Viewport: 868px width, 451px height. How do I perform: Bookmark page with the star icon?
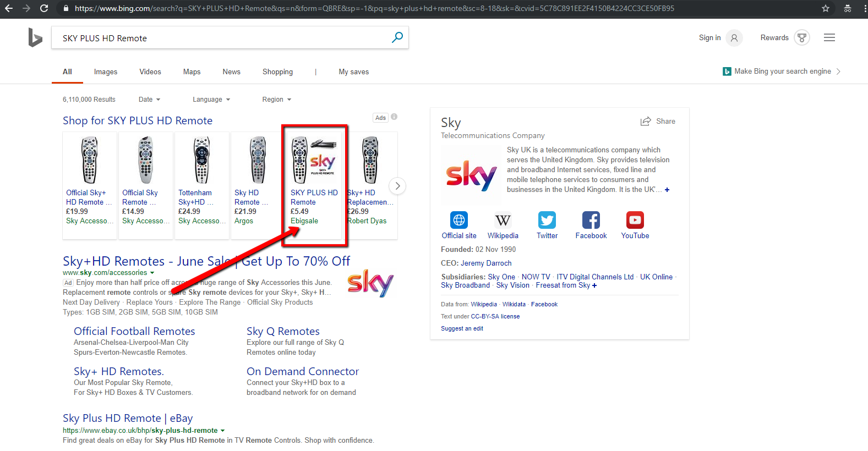click(x=825, y=8)
